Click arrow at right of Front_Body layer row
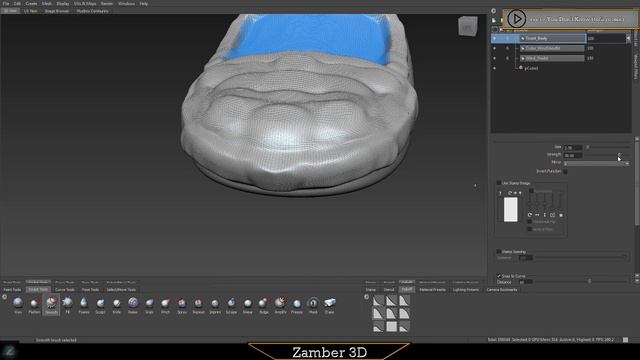 point(628,38)
